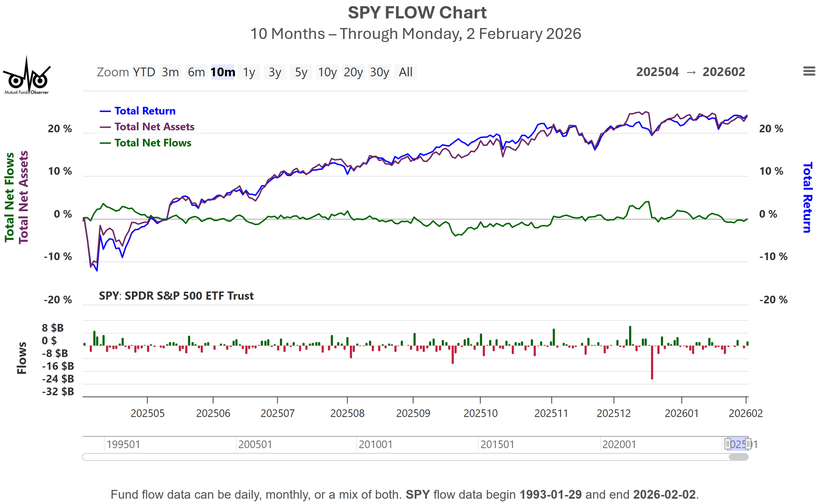Click the horizontal scrollbar thumb

[738, 457]
